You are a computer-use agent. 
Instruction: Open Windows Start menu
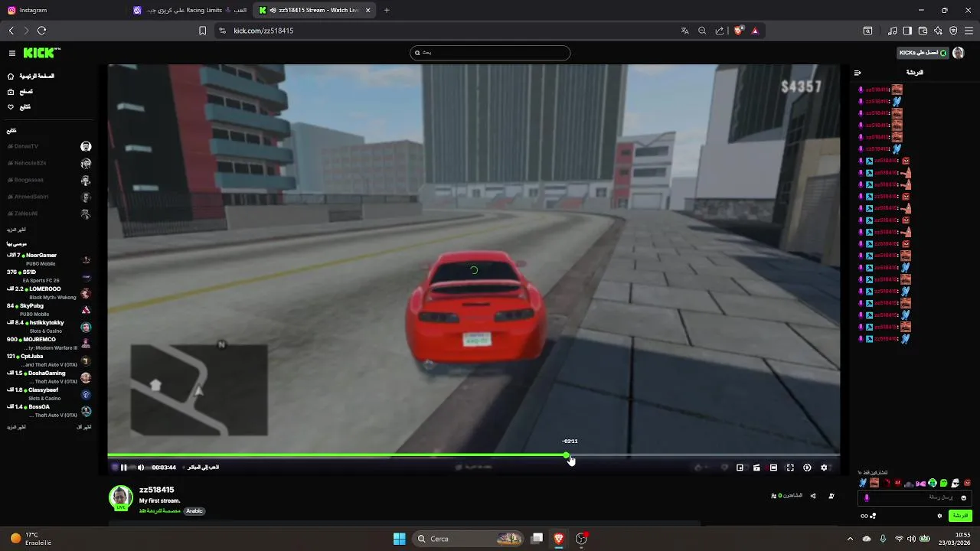tap(399, 539)
